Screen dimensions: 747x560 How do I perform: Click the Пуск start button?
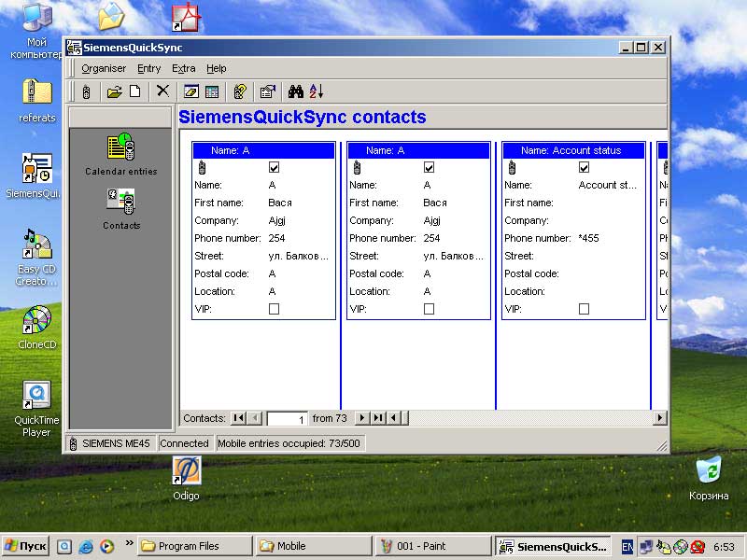click(x=25, y=546)
